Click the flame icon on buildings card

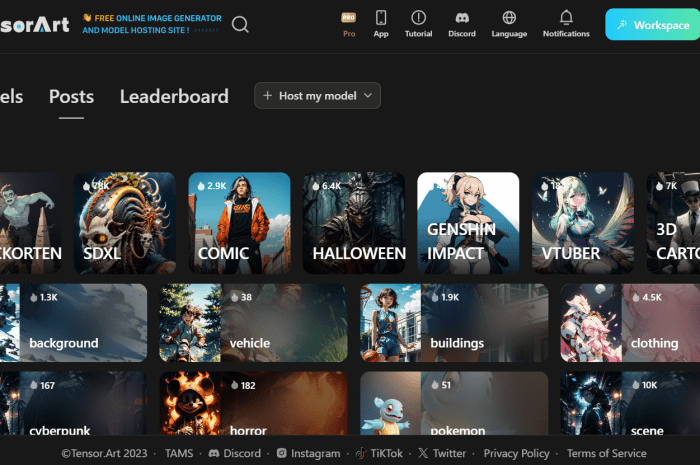[435, 297]
